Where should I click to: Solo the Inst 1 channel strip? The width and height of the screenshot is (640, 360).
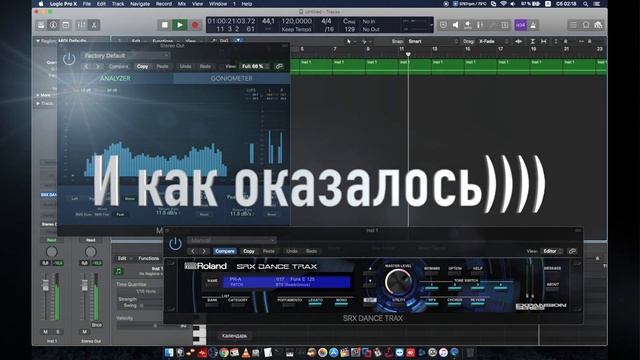58,332
